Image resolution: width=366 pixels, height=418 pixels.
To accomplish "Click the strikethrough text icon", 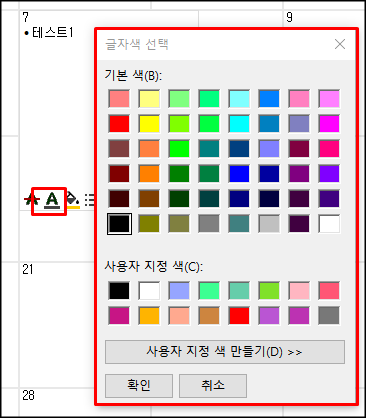I will point(32,200).
